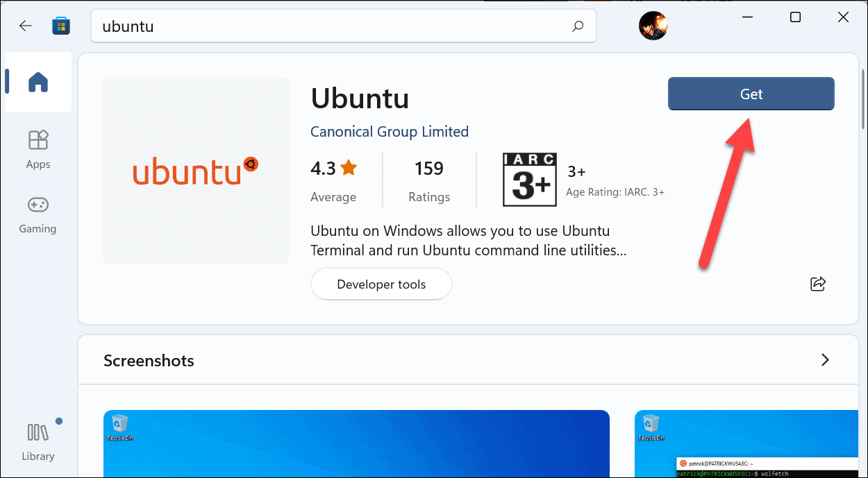
Task: Click the Screenshots section heading
Action: (x=149, y=360)
